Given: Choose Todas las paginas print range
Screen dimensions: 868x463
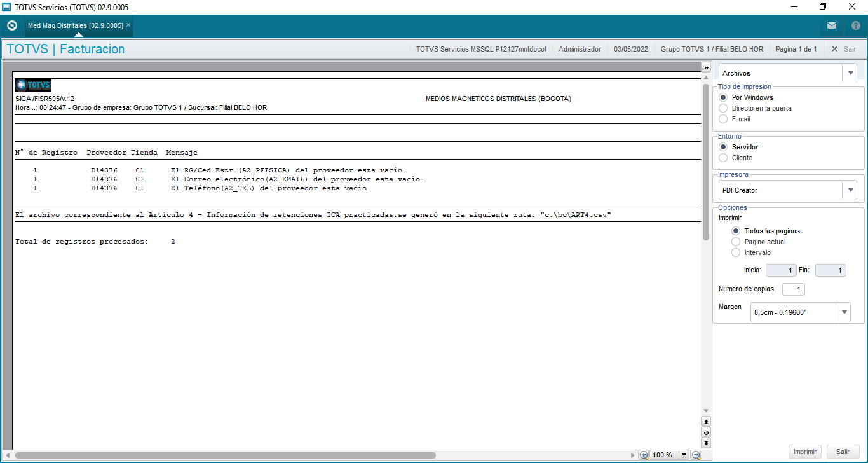Looking at the screenshot, I should click(x=736, y=231).
